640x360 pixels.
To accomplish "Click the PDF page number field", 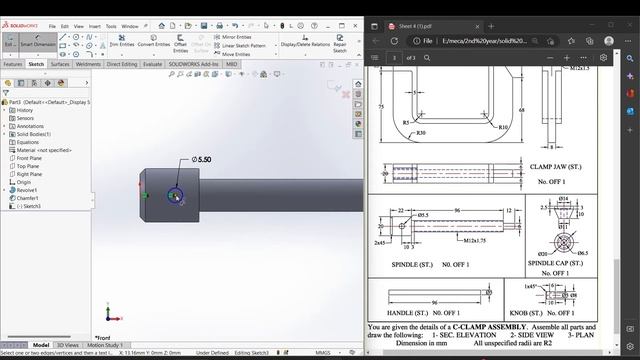I will (x=394, y=58).
